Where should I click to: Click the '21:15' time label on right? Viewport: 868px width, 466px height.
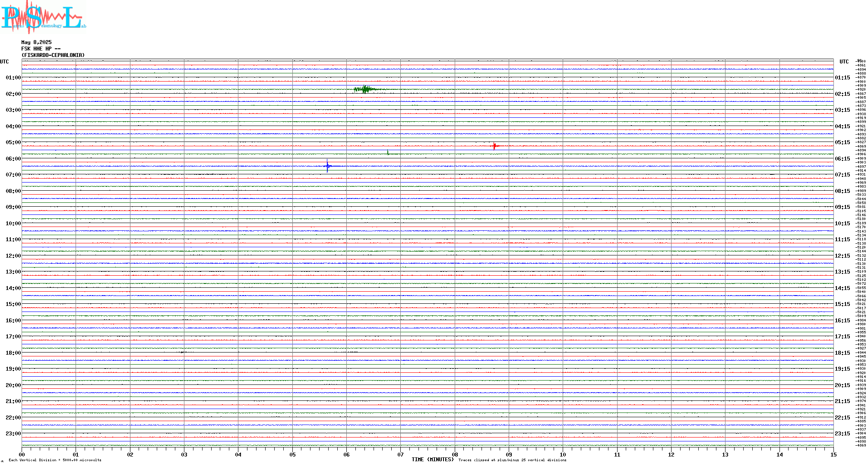click(843, 401)
